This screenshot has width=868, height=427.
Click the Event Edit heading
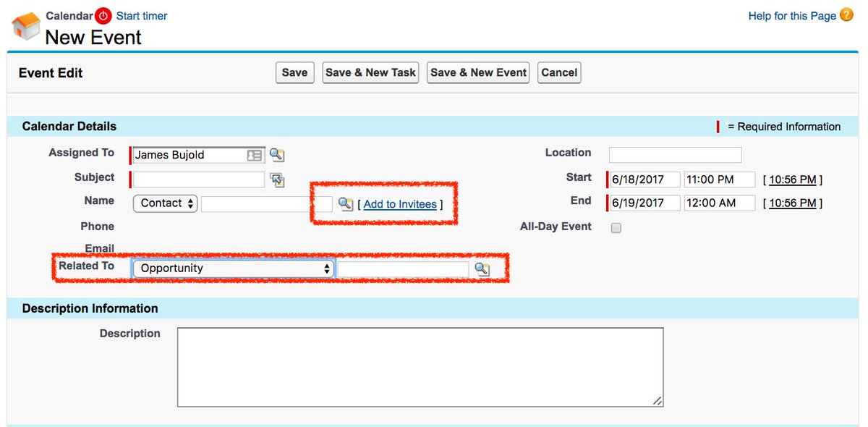pyautogui.click(x=51, y=73)
